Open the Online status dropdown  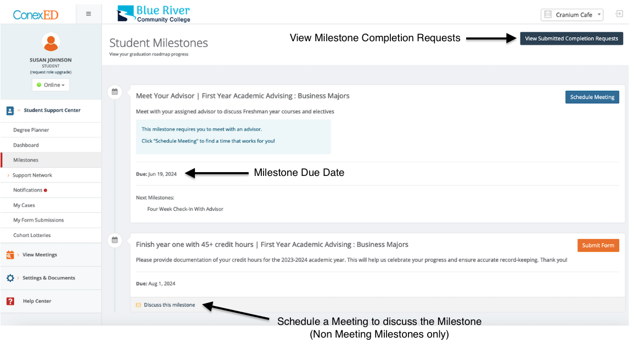coord(51,85)
